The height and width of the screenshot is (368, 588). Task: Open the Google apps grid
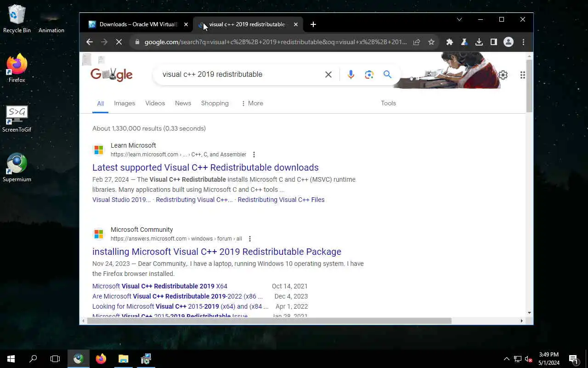(522, 75)
